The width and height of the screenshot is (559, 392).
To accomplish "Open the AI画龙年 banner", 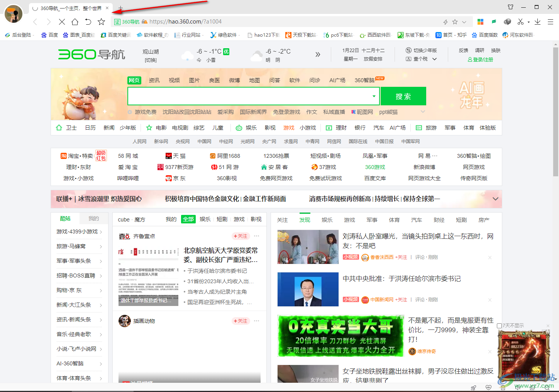I will coord(471,95).
